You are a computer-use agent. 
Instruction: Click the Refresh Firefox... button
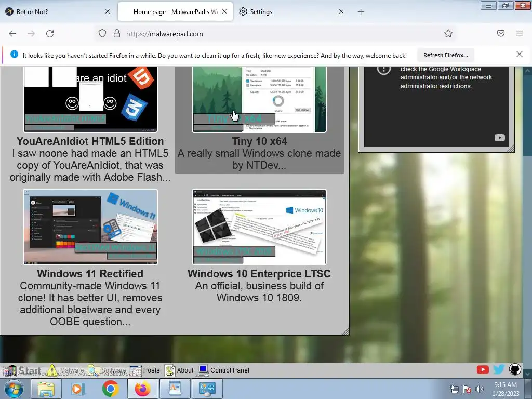click(445, 55)
